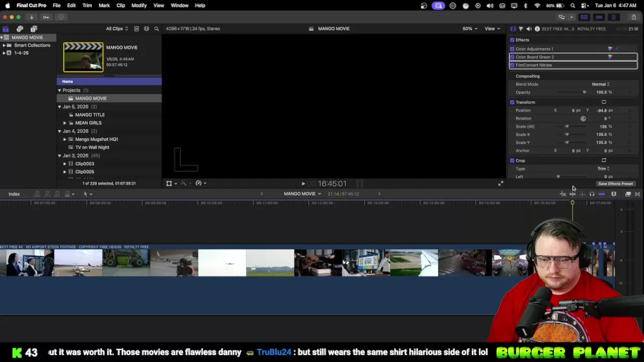Show the Color inspector triangle icon
Screen dimensions: 644x362
[x=521, y=29]
